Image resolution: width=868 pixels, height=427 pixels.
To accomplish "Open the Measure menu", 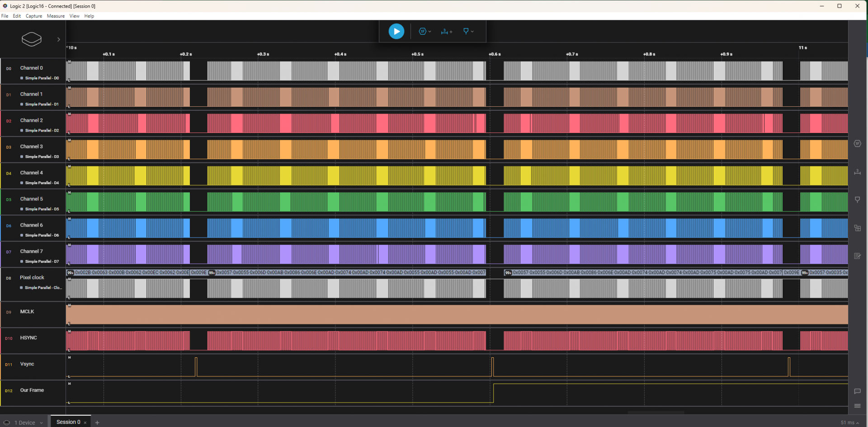I will tap(56, 16).
